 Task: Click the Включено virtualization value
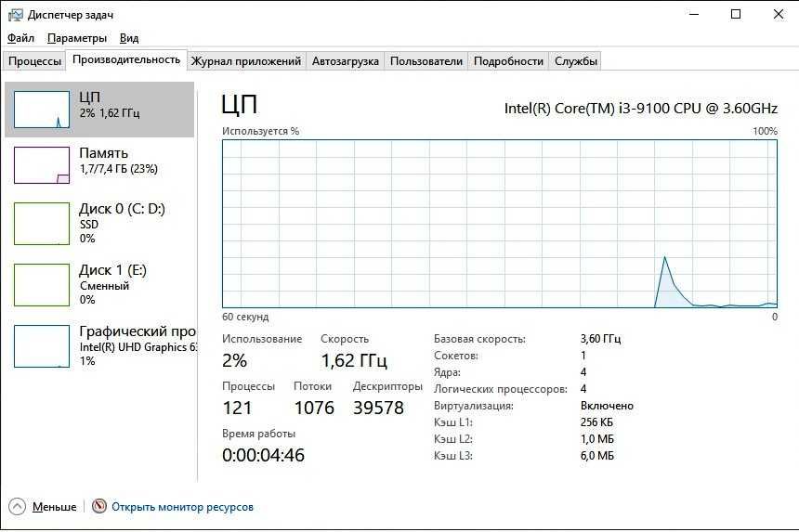(x=607, y=406)
